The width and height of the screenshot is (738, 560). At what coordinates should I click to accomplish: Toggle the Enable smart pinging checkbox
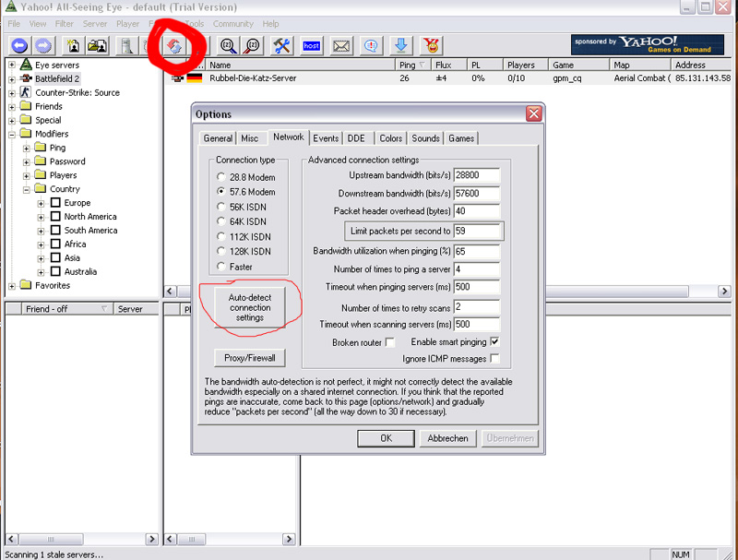click(x=494, y=341)
